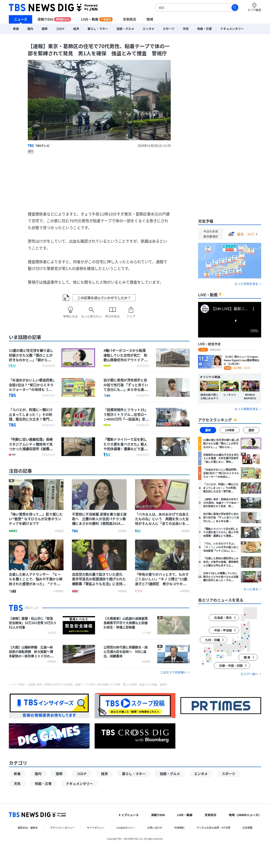Click the DIG GAMES banner
The image size is (270, 868).
coord(49,736)
